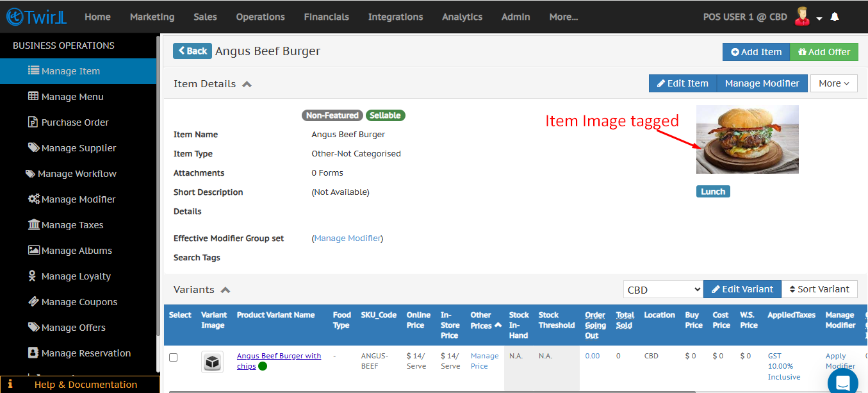Open Manage Taxes in the sidebar

click(33, 224)
